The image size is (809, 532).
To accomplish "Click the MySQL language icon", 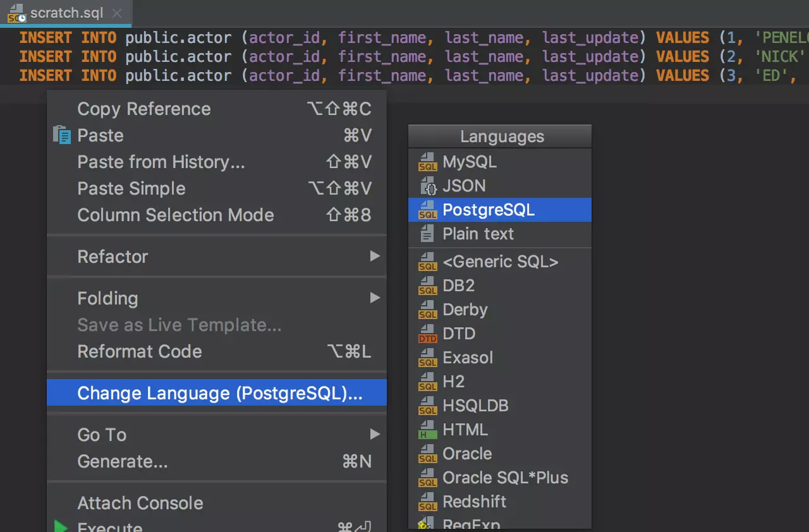I will click(428, 162).
